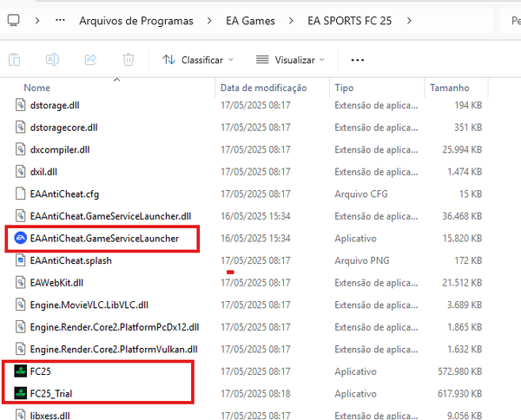This screenshot has height=420, width=521.
Task: Go to Arquivos de Programas breadcrumb
Action: 136,21
